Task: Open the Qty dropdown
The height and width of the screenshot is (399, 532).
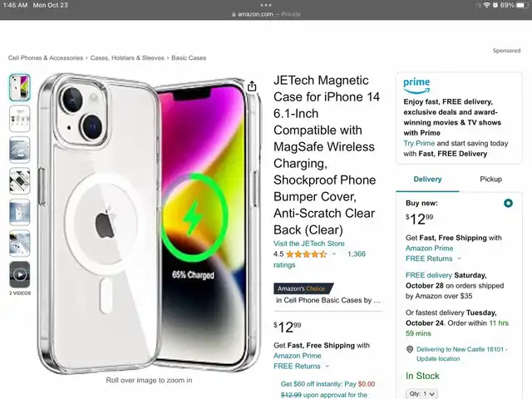Action: tap(421, 393)
